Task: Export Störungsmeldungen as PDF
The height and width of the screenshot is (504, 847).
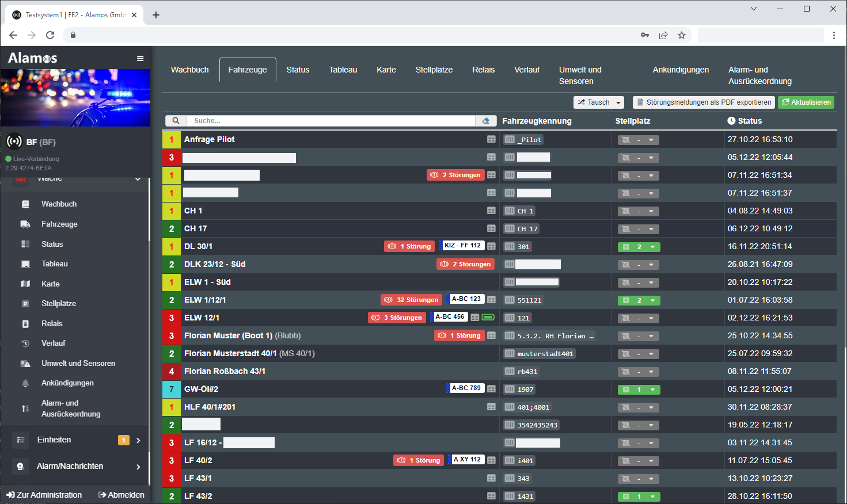Action: [x=704, y=102]
